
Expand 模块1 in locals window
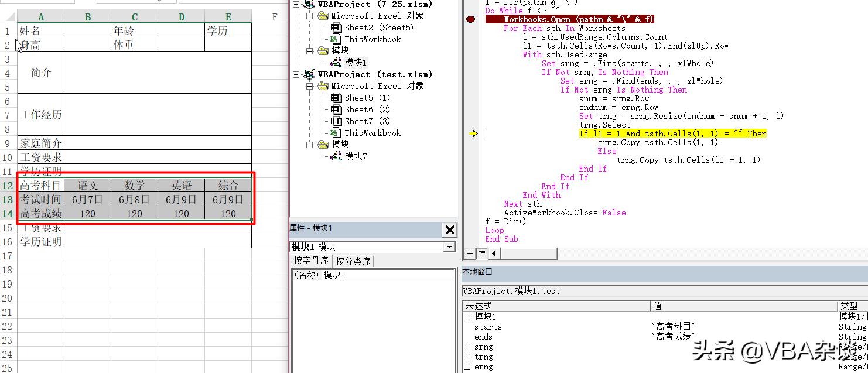coord(467,317)
